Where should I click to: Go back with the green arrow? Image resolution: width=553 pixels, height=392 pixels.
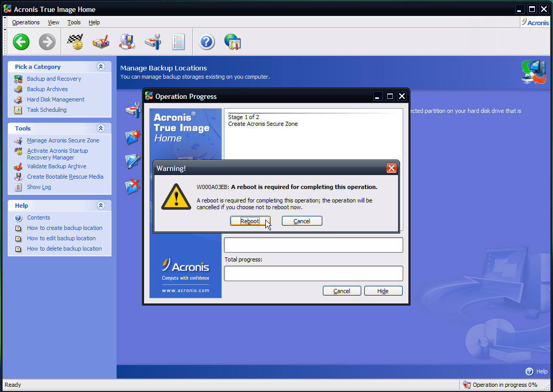pyautogui.click(x=21, y=42)
